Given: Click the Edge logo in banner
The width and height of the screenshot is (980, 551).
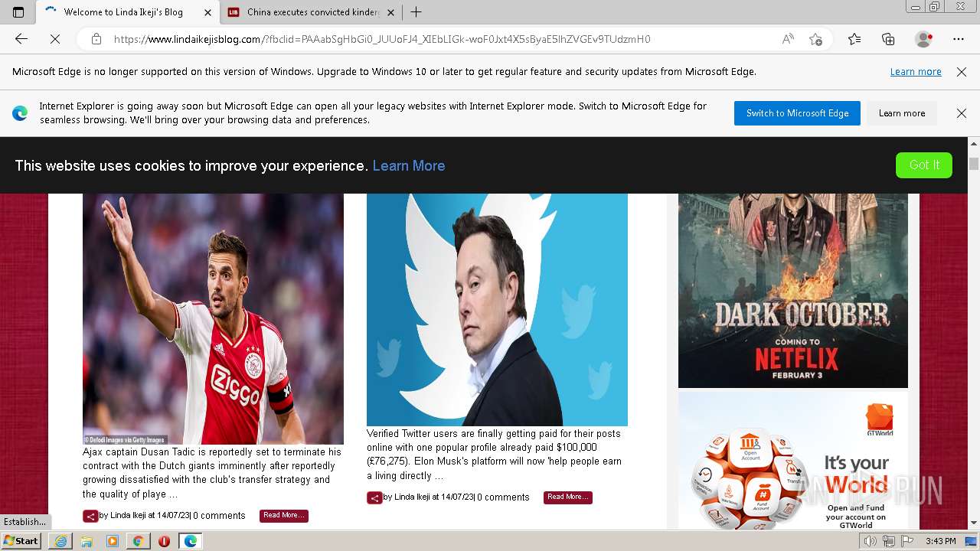Looking at the screenshot, I should click(20, 113).
